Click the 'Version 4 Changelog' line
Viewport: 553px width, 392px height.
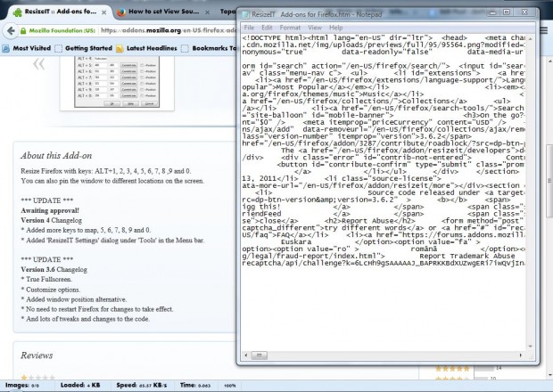pyautogui.click(x=51, y=220)
